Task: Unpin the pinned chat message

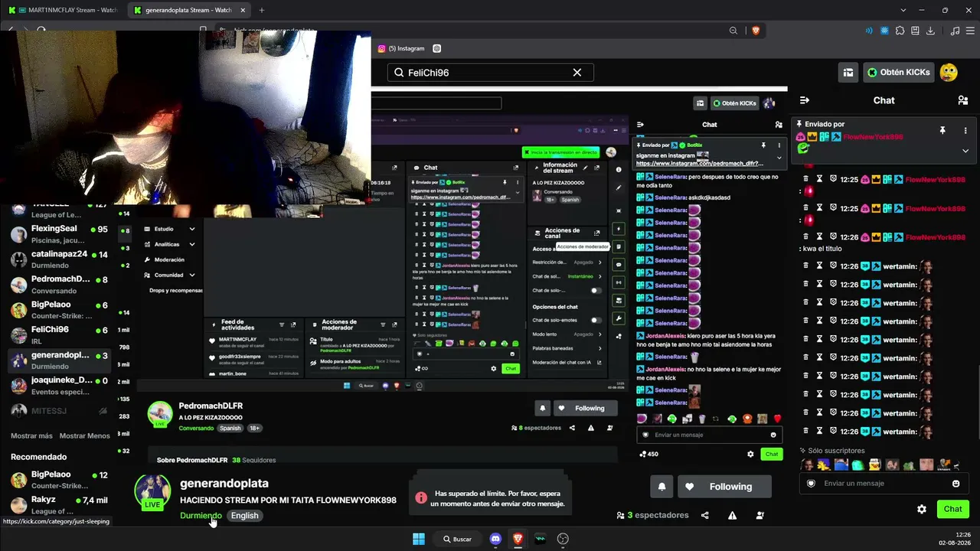Action: pyautogui.click(x=942, y=131)
